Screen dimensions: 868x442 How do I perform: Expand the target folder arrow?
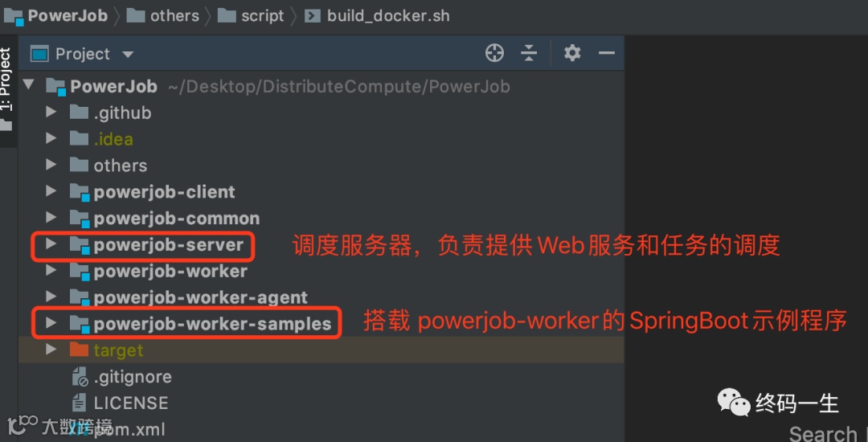point(51,350)
